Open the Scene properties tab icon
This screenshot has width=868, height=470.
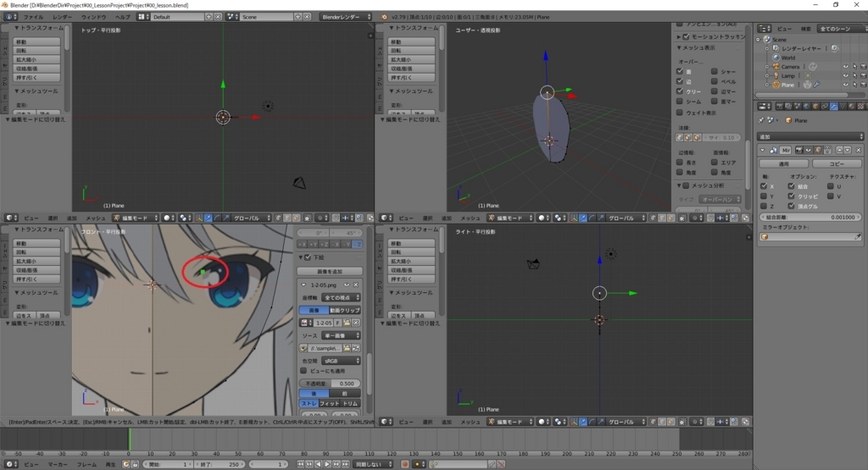point(797,106)
